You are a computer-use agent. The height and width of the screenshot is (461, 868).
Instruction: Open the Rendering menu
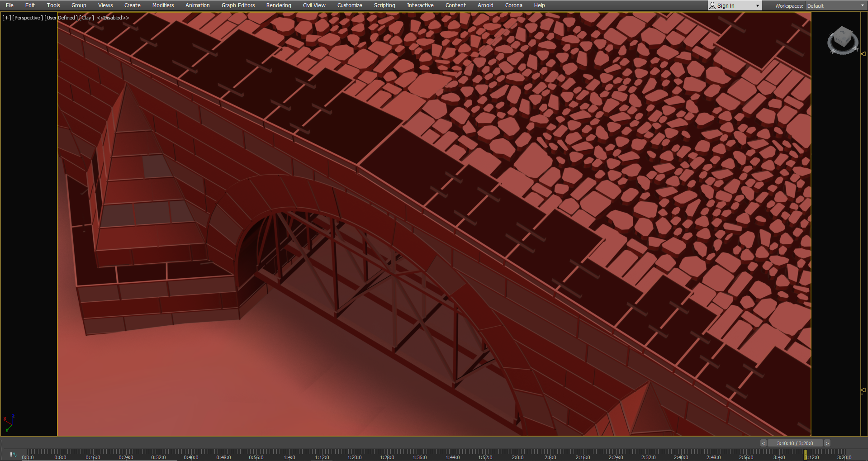[279, 5]
